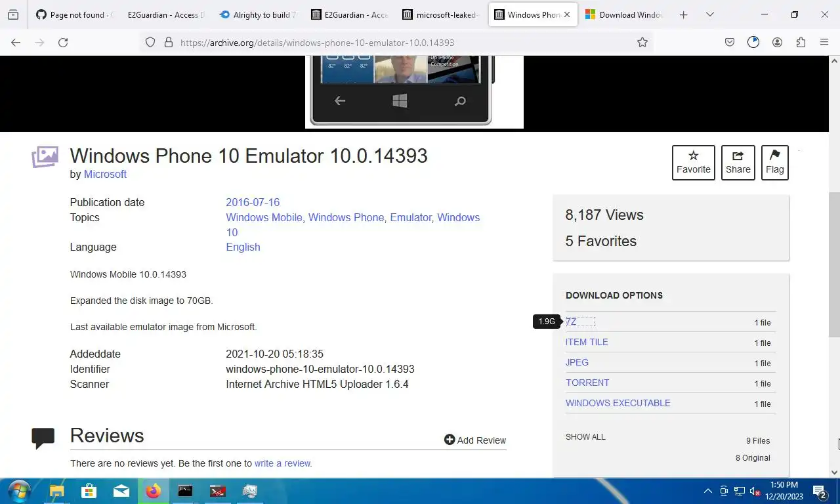Viewport: 840px width, 504px height.
Task: Click the write a review link
Action: (283, 463)
